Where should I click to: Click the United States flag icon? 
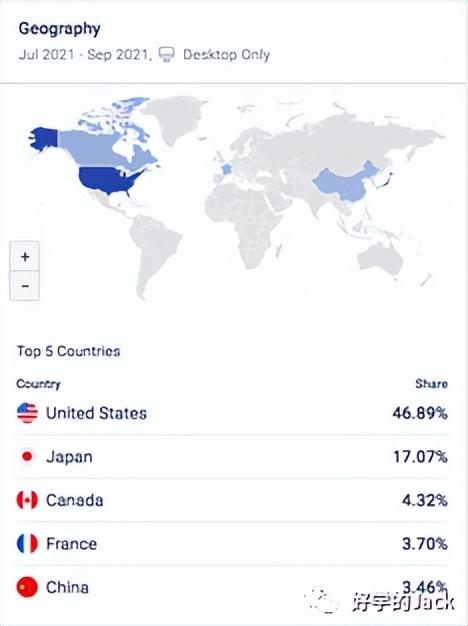click(x=27, y=413)
